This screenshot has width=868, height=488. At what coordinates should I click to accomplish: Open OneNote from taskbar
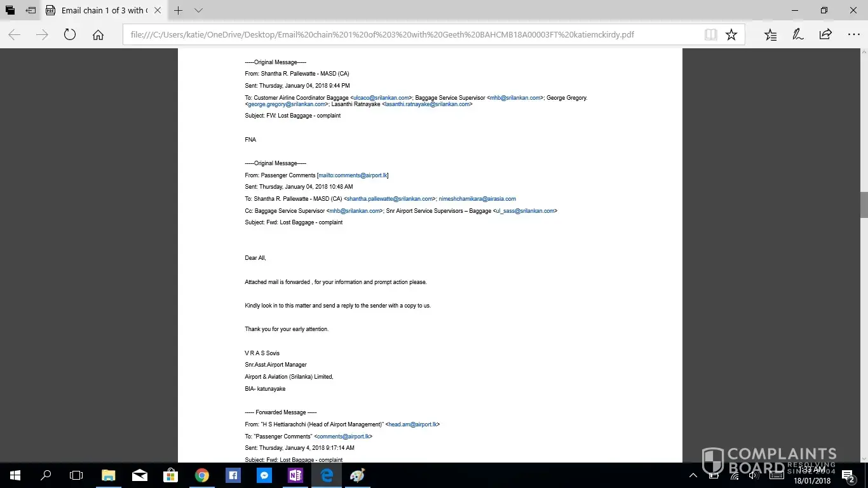click(x=295, y=475)
